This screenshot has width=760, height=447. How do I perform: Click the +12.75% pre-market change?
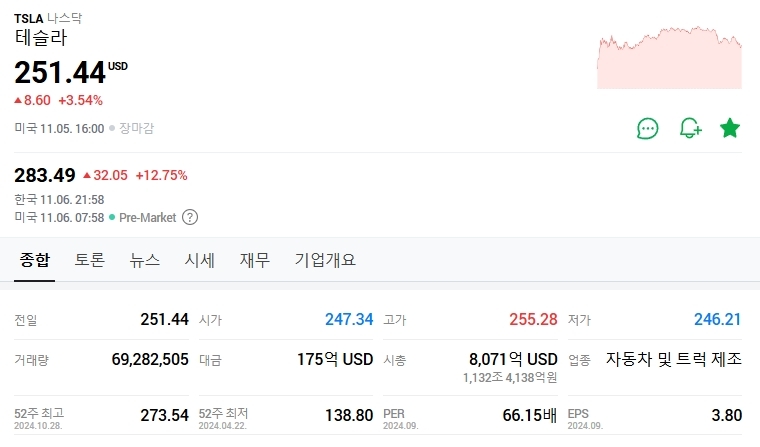[x=161, y=175]
